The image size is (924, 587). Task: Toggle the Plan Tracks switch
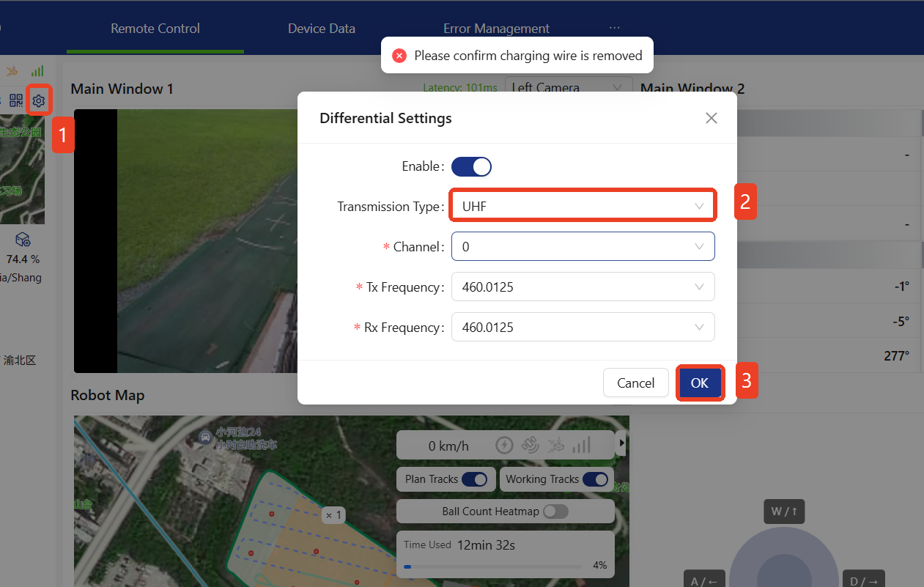475,479
